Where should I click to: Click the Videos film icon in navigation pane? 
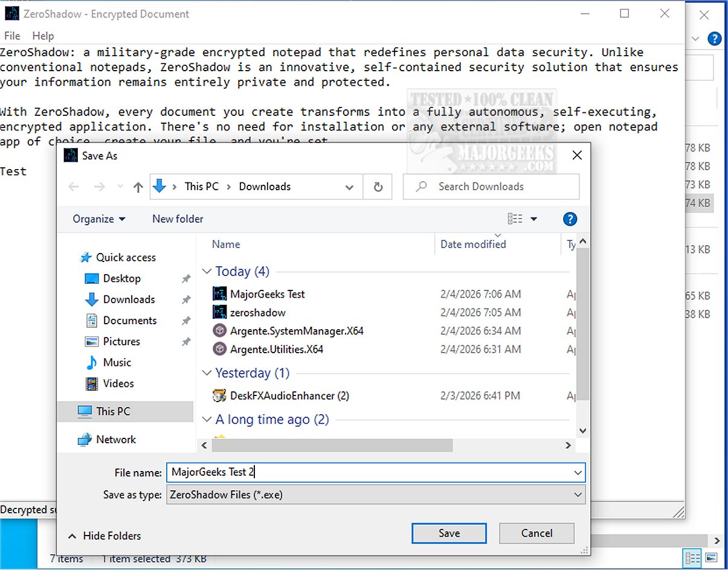point(92,383)
